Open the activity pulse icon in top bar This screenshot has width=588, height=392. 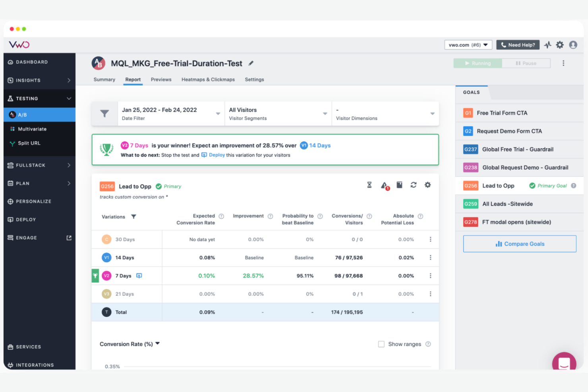point(548,45)
